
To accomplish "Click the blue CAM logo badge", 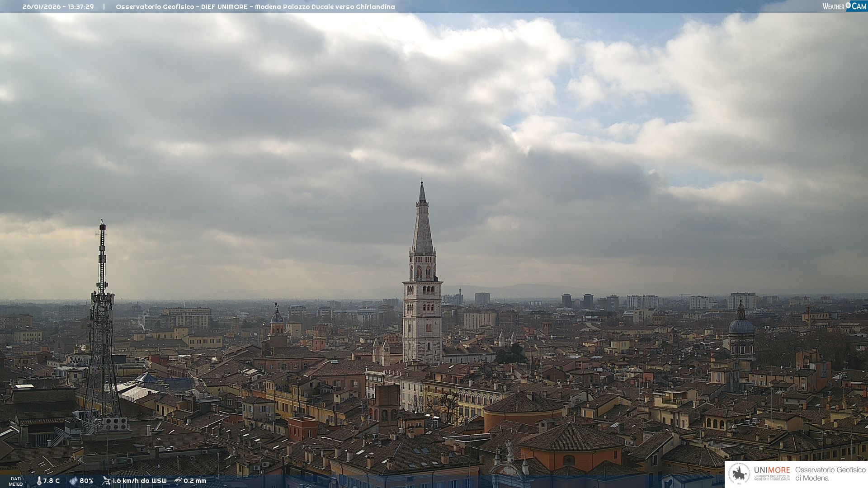I will (859, 6).
